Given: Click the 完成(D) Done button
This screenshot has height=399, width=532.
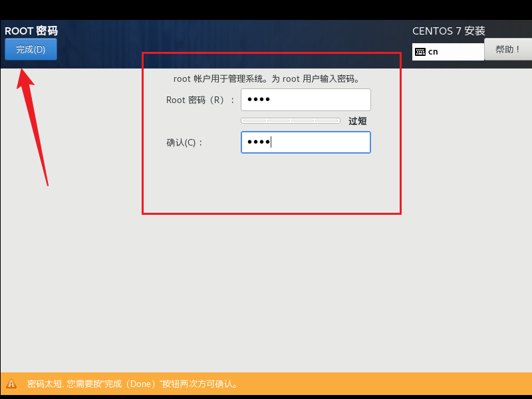Looking at the screenshot, I should tap(31, 49).
